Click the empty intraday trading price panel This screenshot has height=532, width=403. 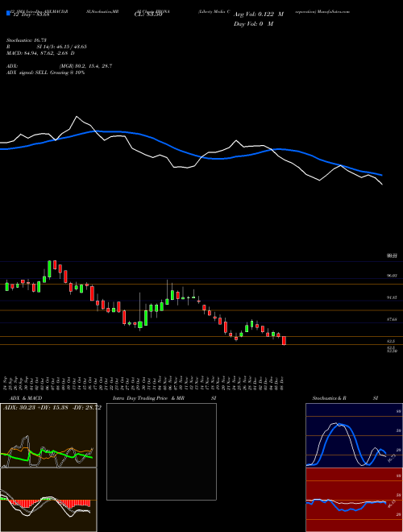161,451
